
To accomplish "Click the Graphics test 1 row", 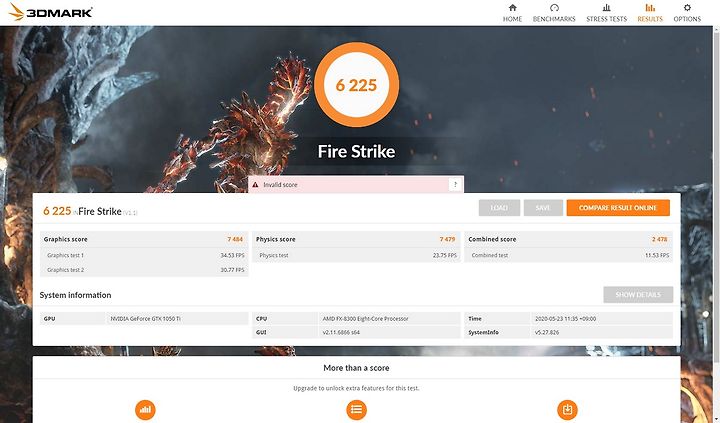I will coord(144,255).
